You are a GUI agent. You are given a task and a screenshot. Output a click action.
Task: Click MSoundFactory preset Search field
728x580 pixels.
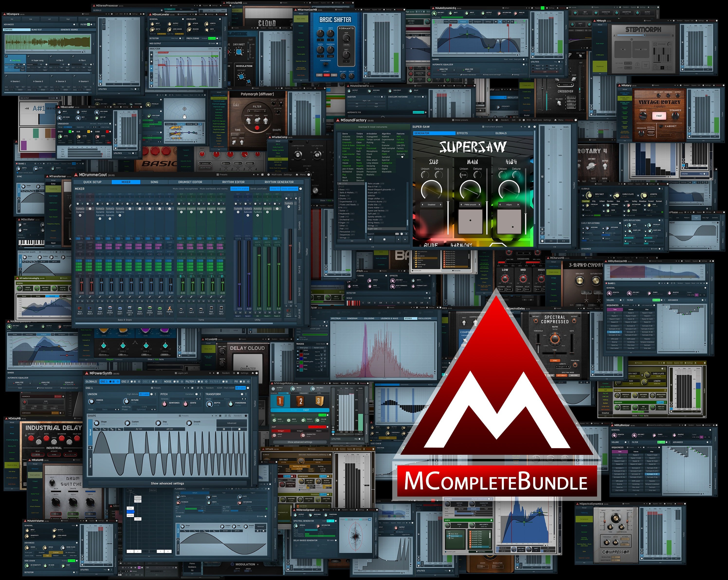tap(385, 234)
